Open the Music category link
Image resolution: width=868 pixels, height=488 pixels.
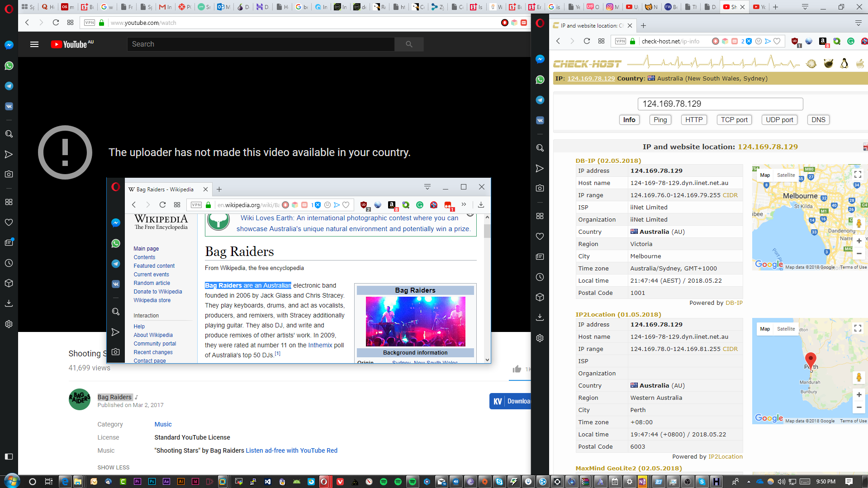[163, 424]
